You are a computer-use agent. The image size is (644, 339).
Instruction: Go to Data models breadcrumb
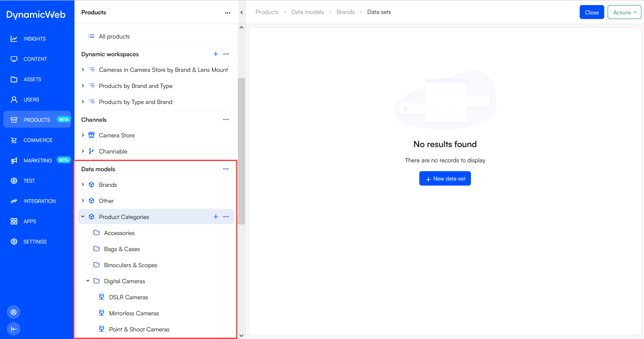click(308, 12)
